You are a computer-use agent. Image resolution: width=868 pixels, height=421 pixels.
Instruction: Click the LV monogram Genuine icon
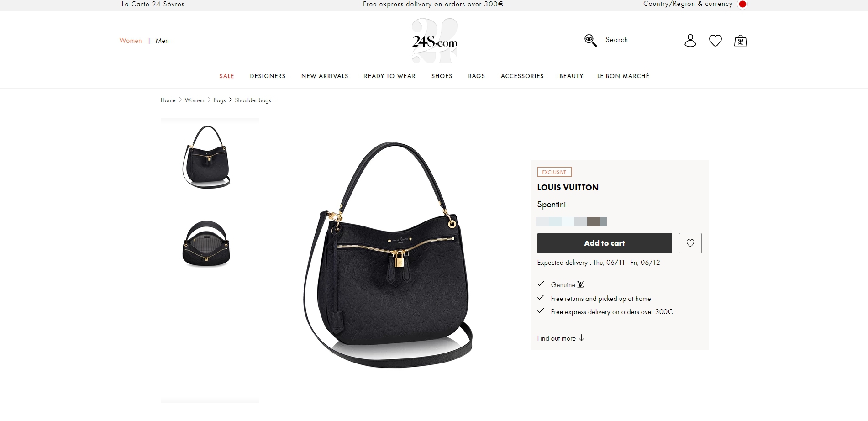pos(580,284)
